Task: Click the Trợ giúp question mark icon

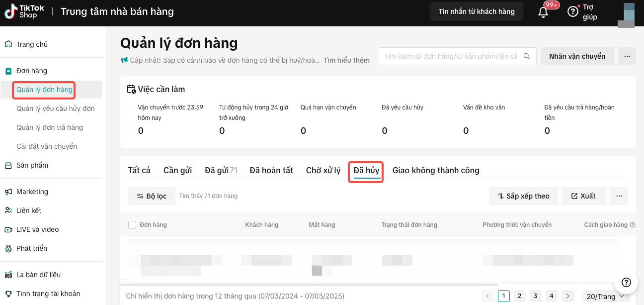Action: click(x=573, y=11)
